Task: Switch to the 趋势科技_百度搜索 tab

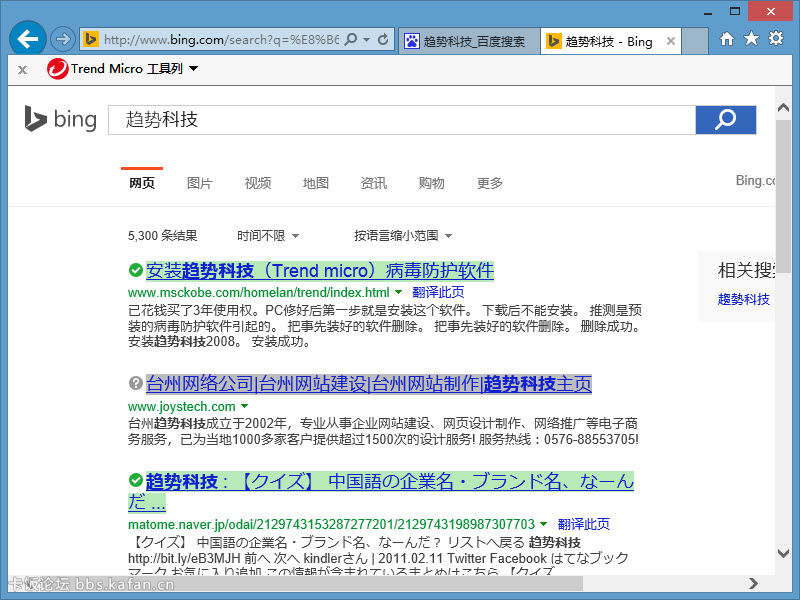Action: coord(468,41)
